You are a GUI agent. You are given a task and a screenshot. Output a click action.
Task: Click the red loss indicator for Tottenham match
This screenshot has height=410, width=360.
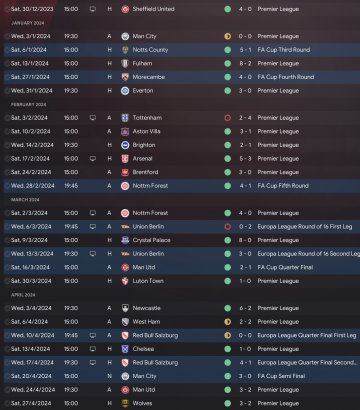[228, 118]
